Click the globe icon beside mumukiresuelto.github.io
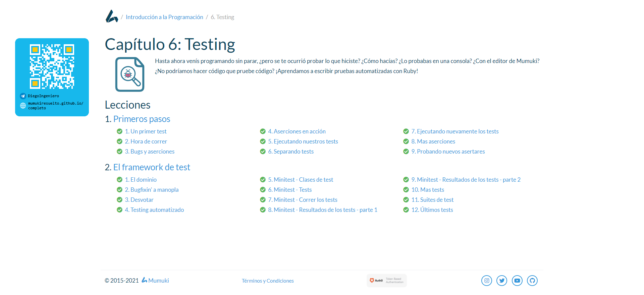644x295 pixels. pyautogui.click(x=23, y=106)
